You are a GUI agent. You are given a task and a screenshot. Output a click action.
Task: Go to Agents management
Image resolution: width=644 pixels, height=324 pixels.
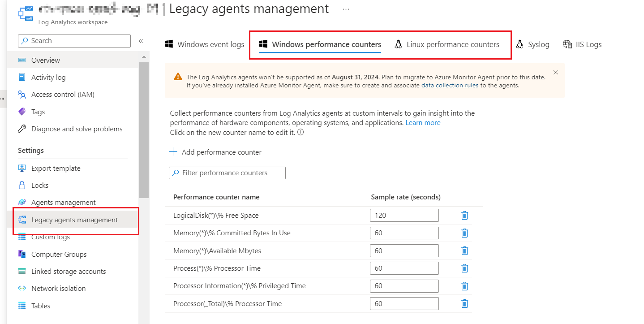[73, 203]
